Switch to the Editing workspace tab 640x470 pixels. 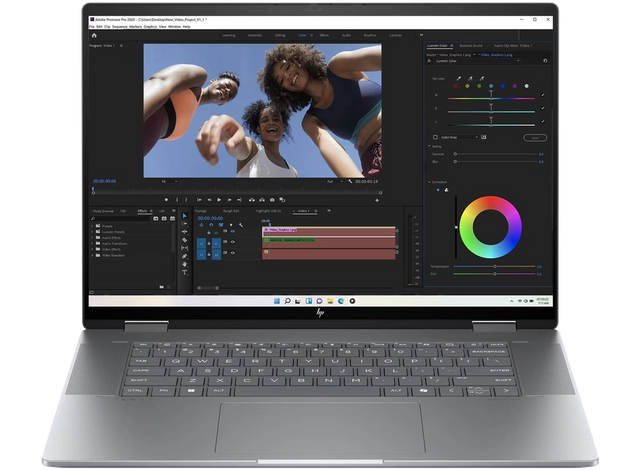[280, 35]
